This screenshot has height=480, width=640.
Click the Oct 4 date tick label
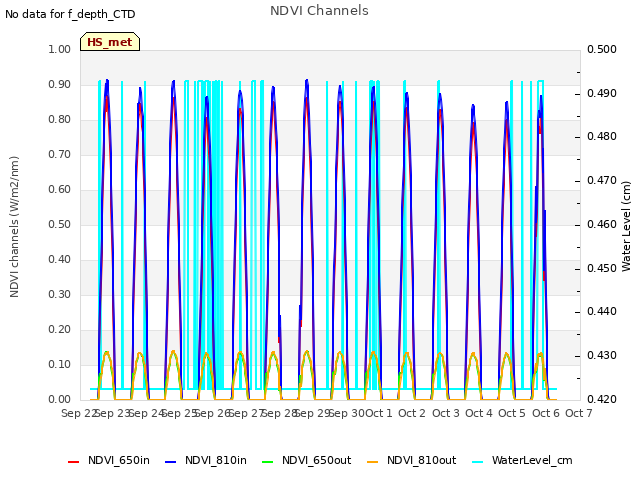[479, 413]
